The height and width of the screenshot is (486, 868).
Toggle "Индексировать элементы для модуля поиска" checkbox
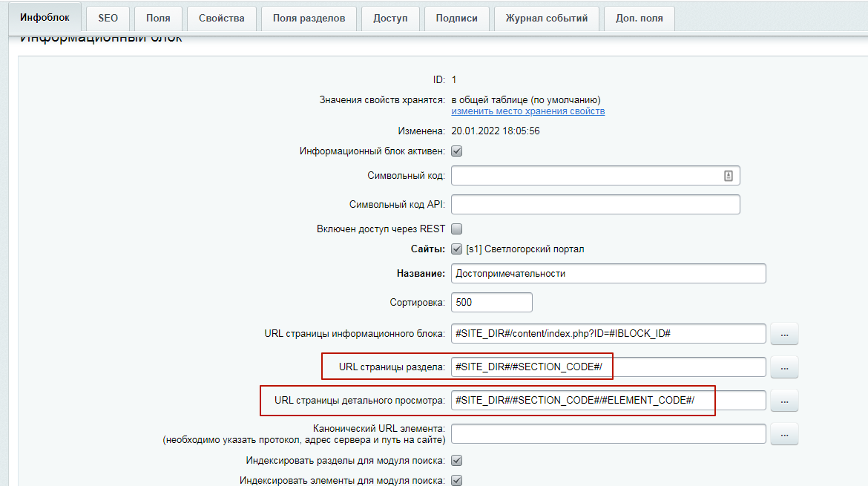(457, 481)
